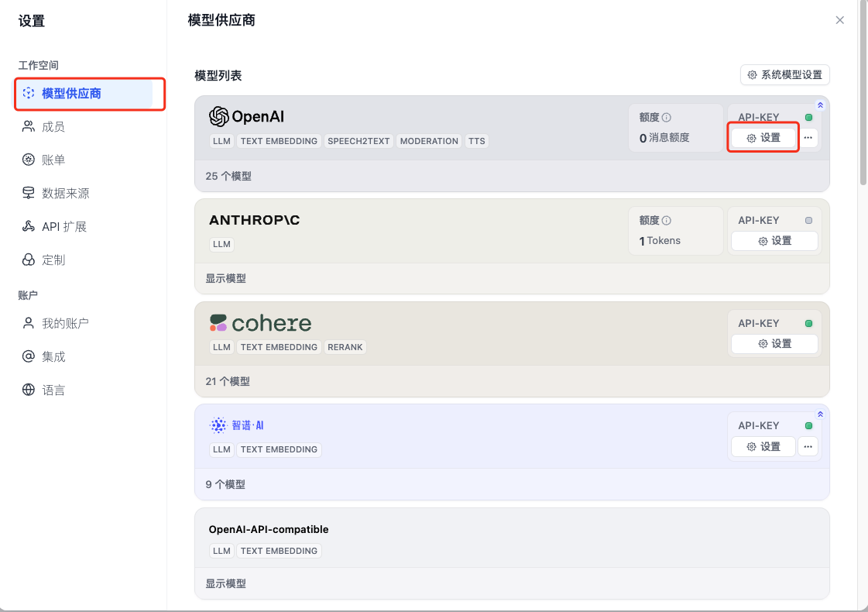The image size is (868, 612).
Task: Click 设置 button for Cohere API-KEY
Action: [774, 344]
